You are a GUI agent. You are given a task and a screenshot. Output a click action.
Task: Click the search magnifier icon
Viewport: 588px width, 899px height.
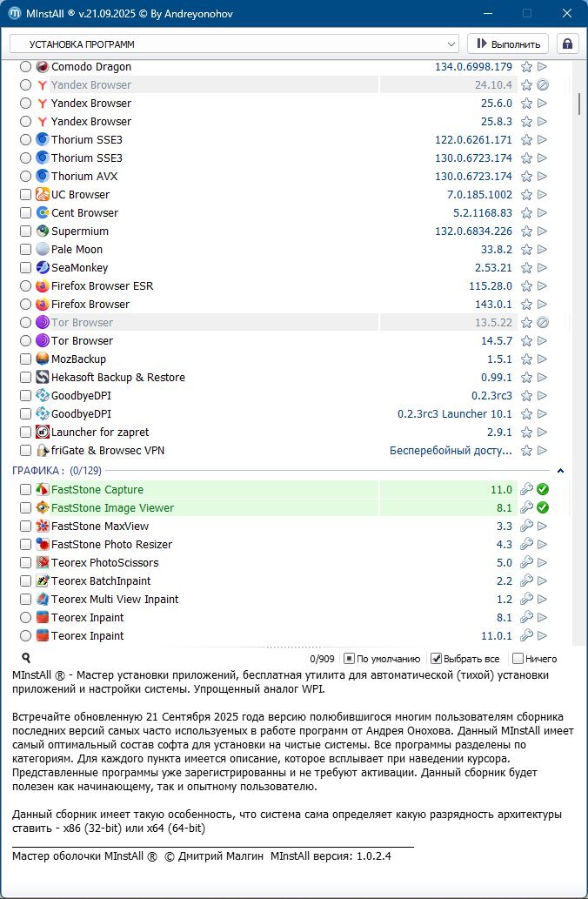(x=26, y=659)
